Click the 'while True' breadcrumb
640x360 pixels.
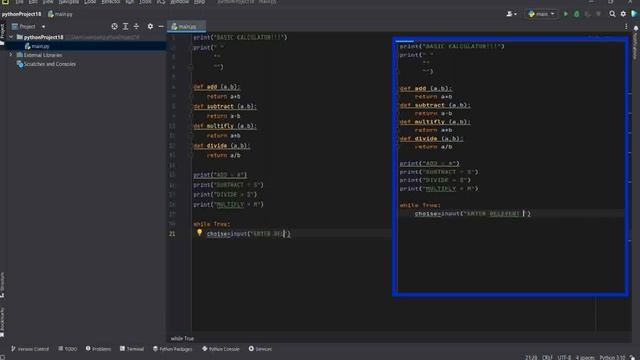tap(182, 338)
